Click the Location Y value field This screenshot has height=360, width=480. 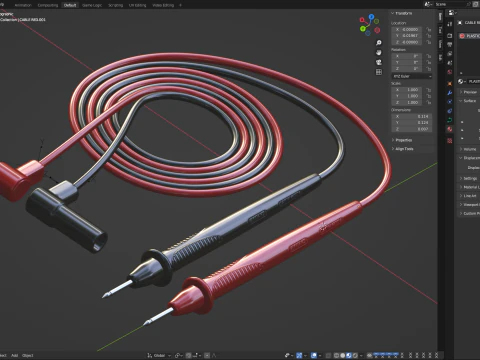coord(407,36)
